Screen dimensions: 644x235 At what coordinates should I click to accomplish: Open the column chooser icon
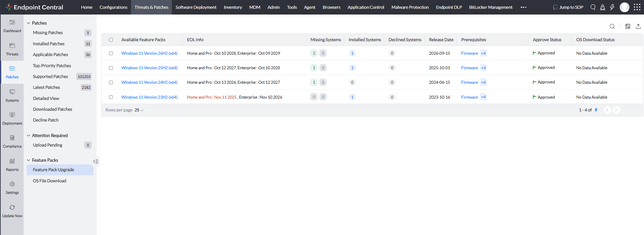point(628,26)
